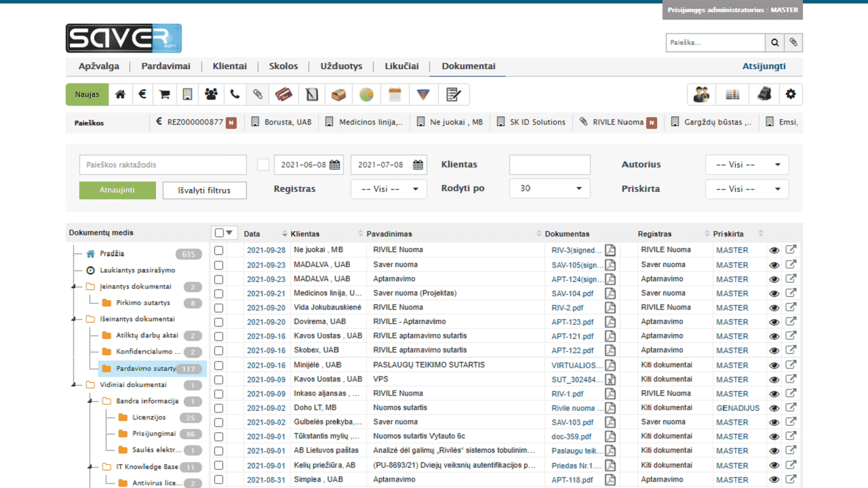Open the Registras dropdown filter
Image resolution: width=868 pixels, height=488 pixels.
(x=389, y=189)
